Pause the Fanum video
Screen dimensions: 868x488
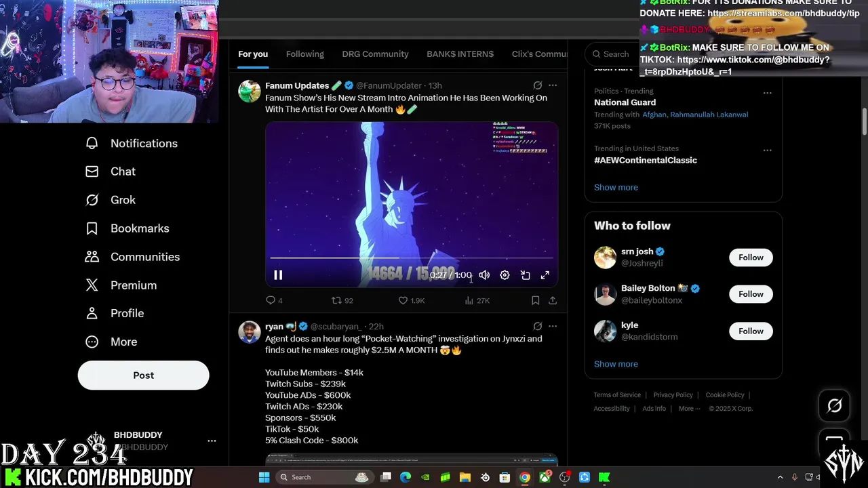tap(278, 275)
